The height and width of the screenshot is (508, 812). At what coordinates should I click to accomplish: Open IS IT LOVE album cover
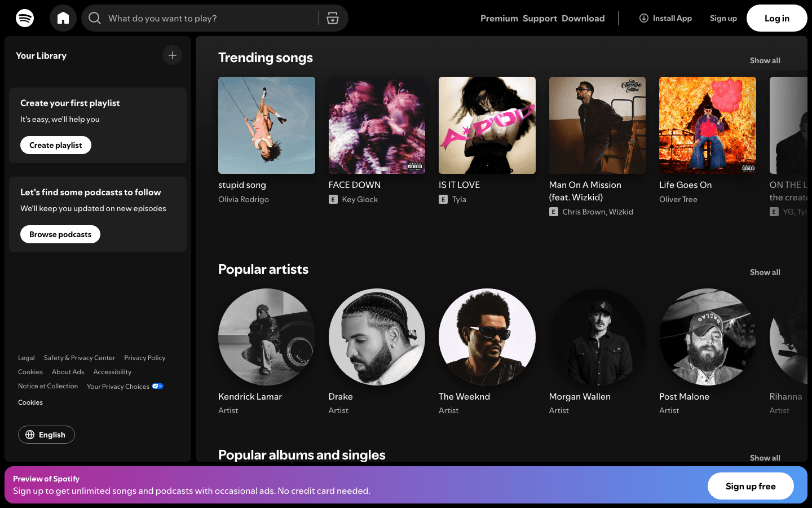(x=487, y=125)
